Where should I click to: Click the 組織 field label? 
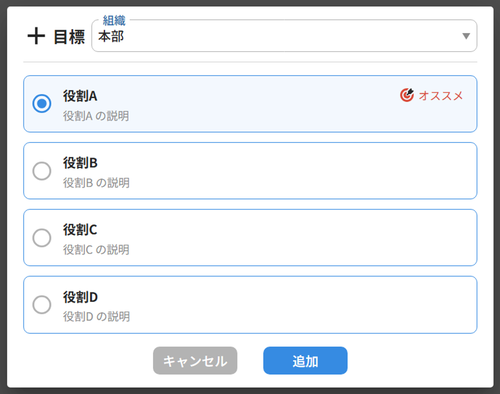pos(114,21)
